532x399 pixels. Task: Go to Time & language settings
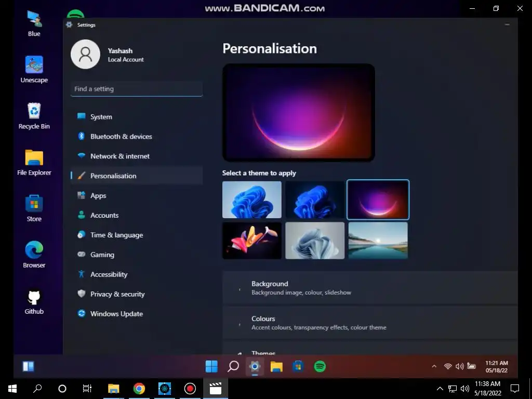137,235
